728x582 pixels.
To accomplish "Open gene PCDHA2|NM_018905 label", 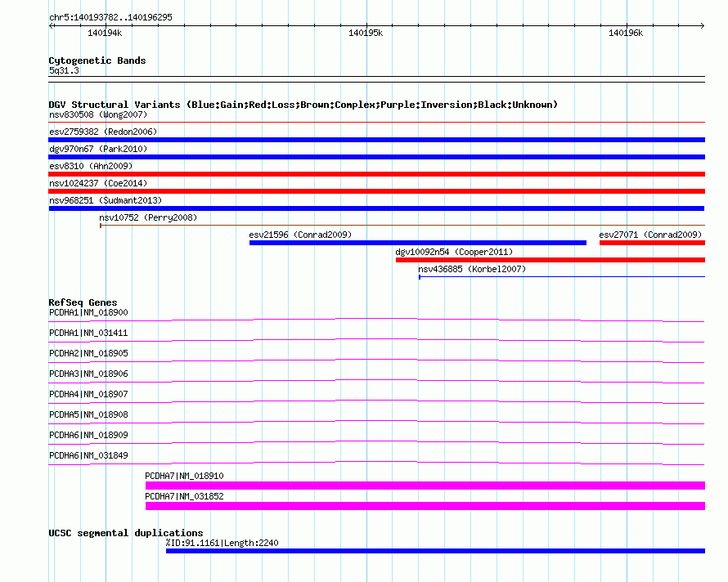I will (88, 353).
